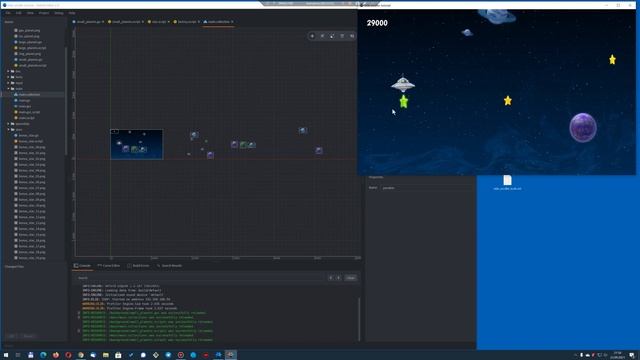Click the purple planet in game window
Screen dimensions: 640x360
coord(583,127)
